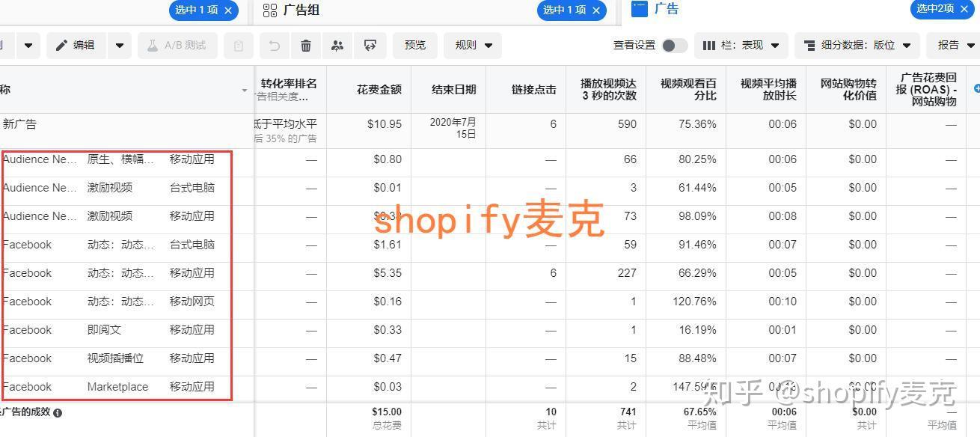Screen dimensions: 980x437
Task: Click the 16.19% watch percentage cell
Action: tap(697, 330)
